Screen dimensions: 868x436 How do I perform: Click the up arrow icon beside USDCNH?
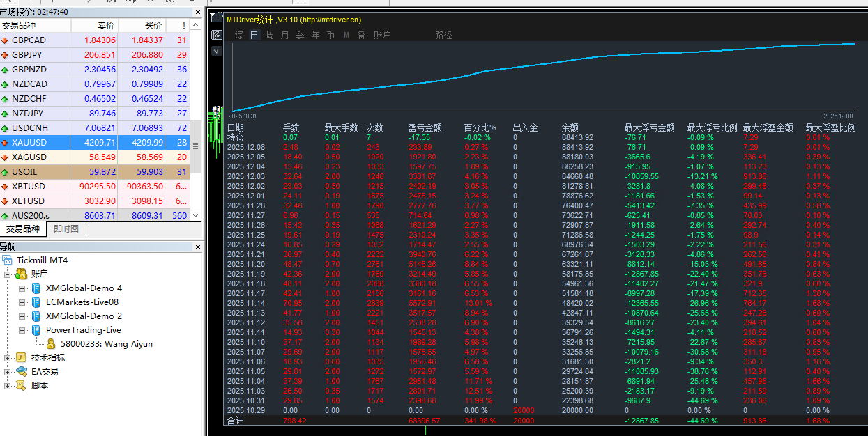point(6,128)
